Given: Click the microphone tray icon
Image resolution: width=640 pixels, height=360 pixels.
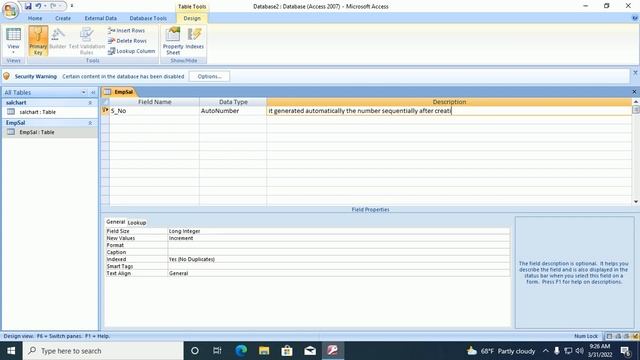Looking at the screenshot, I should pos(556,351).
